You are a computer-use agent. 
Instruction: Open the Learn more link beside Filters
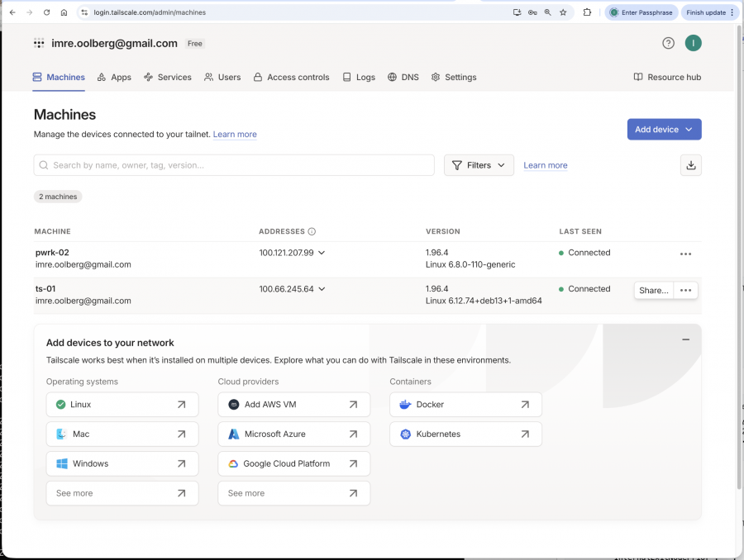(x=546, y=165)
